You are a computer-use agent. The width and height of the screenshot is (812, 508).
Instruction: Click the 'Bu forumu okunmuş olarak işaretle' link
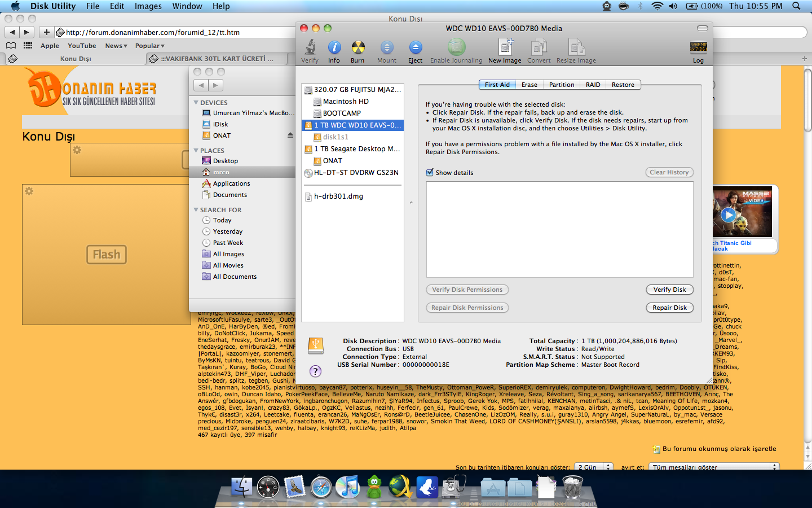pos(719,449)
